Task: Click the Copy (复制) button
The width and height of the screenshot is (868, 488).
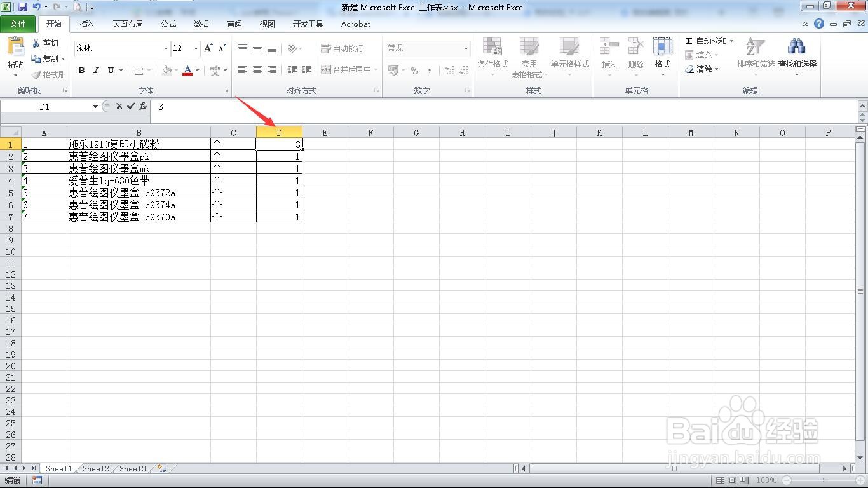Action: coord(46,58)
